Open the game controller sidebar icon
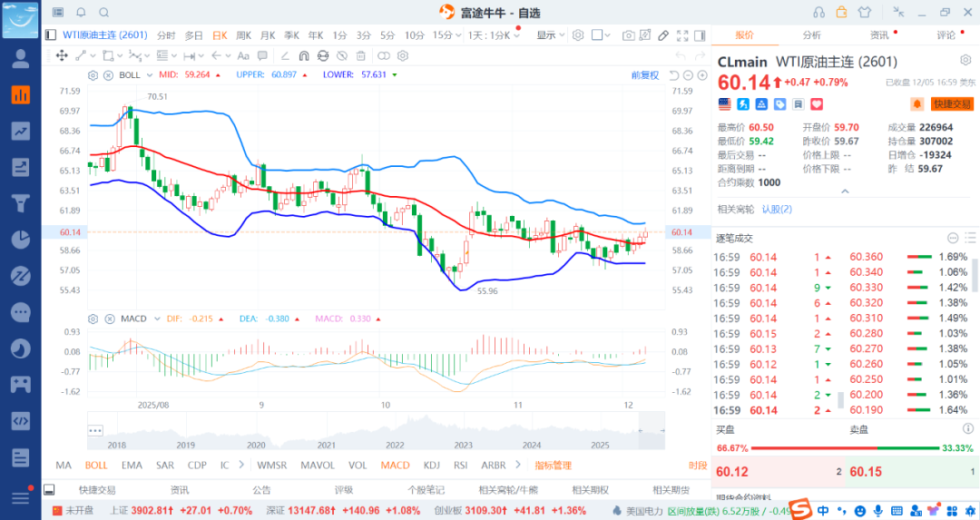This screenshot has height=520, width=980. tap(21, 385)
